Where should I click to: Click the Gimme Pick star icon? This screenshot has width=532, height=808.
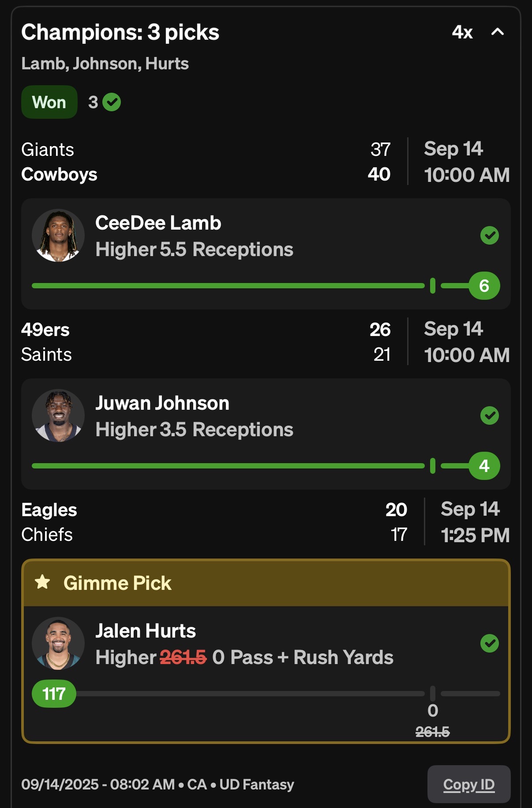[x=43, y=582]
